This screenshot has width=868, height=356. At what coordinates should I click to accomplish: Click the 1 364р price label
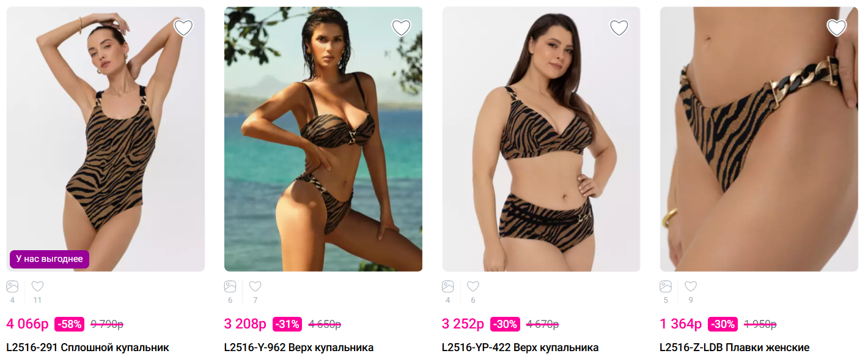point(680,324)
